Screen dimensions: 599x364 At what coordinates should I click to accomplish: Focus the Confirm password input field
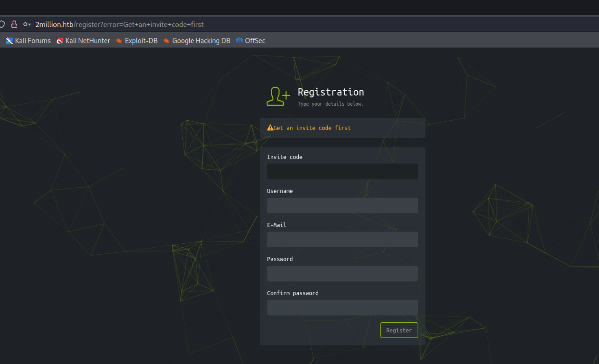pyautogui.click(x=343, y=308)
